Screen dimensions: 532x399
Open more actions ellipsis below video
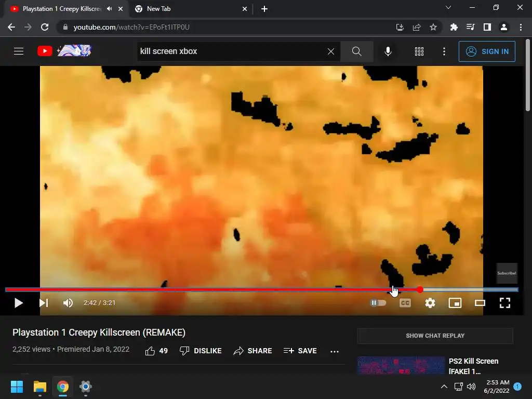335,351
